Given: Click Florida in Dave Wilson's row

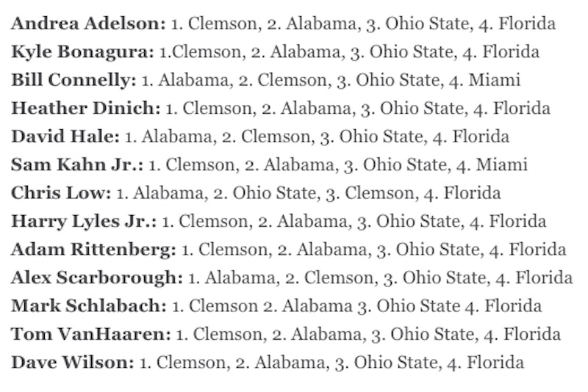Looking at the screenshot, I should tap(495, 363).
